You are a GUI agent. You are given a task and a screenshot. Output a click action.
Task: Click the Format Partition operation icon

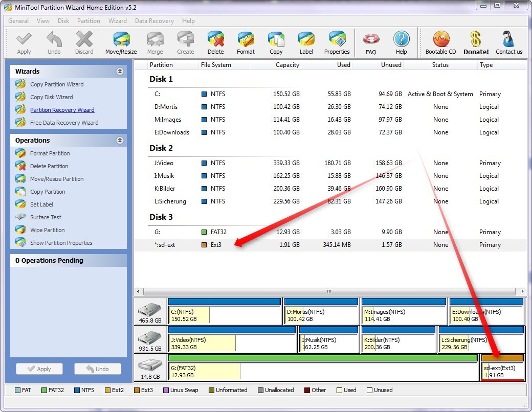(20, 153)
